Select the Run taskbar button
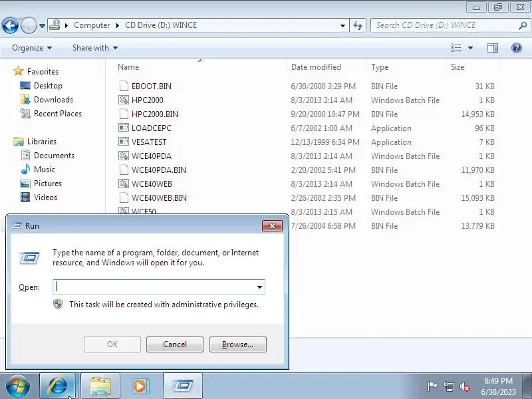 (x=183, y=386)
